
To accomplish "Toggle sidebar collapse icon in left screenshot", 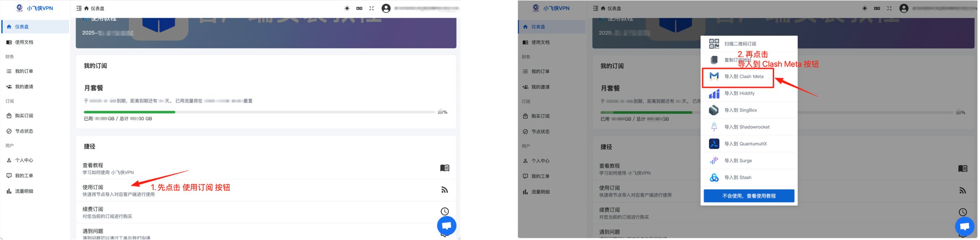I will [79, 8].
